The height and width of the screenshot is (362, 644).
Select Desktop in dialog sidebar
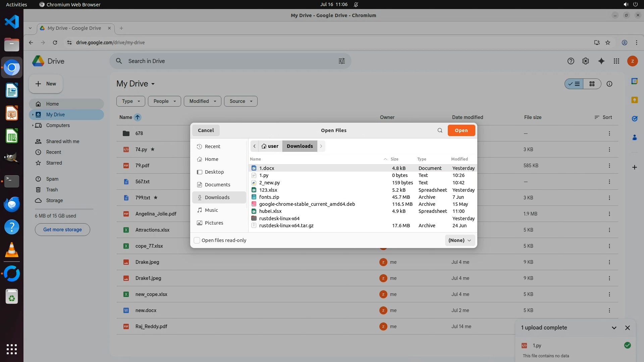[214, 172]
